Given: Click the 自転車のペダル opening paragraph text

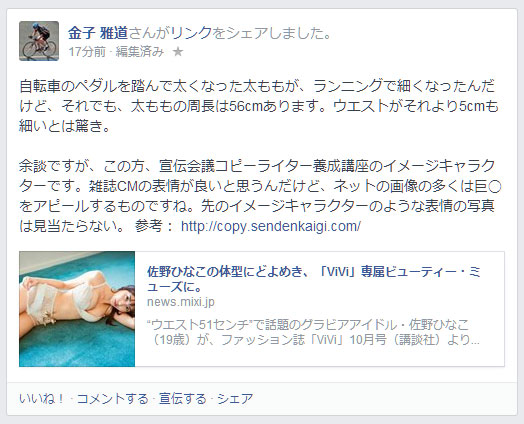Looking at the screenshot, I should tap(259, 106).
